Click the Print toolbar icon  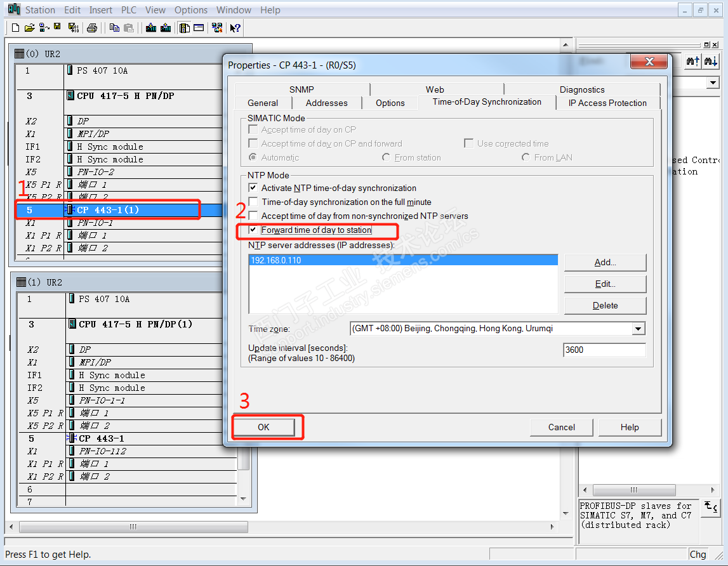coord(92,28)
